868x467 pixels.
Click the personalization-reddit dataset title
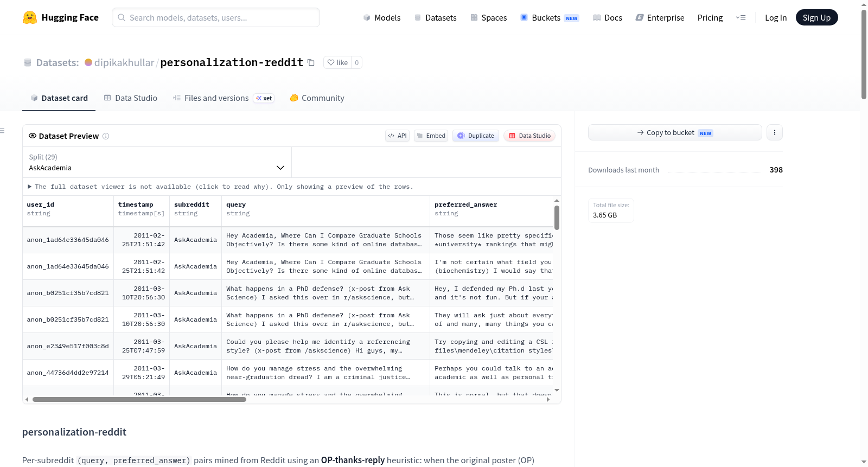232,62
